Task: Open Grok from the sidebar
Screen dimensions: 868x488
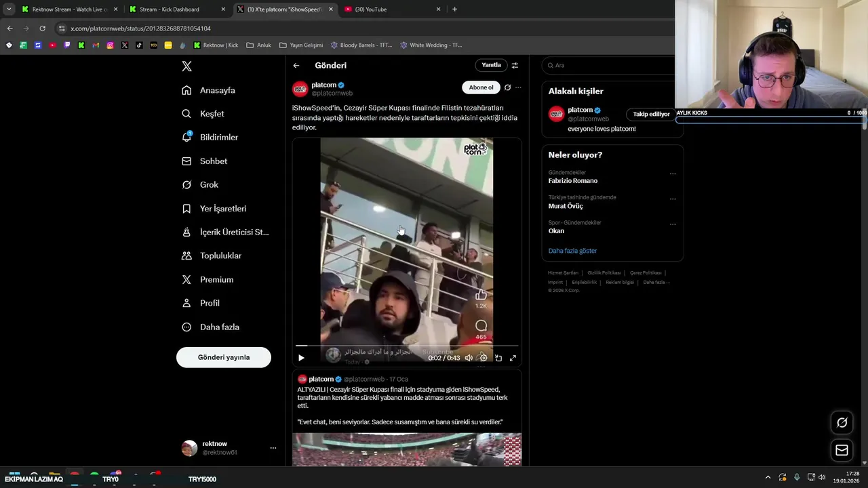Action: pyautogui.click(x=201, y=184)
